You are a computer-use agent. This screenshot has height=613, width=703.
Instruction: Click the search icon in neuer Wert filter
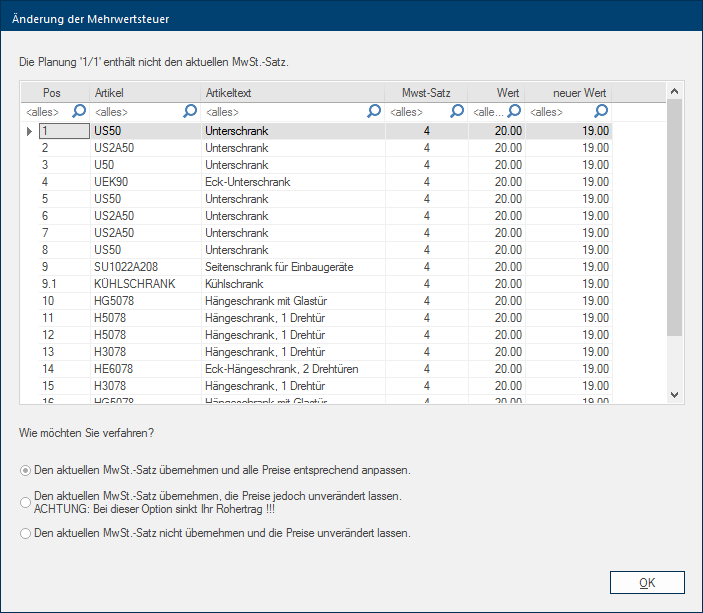coord(601,112)
